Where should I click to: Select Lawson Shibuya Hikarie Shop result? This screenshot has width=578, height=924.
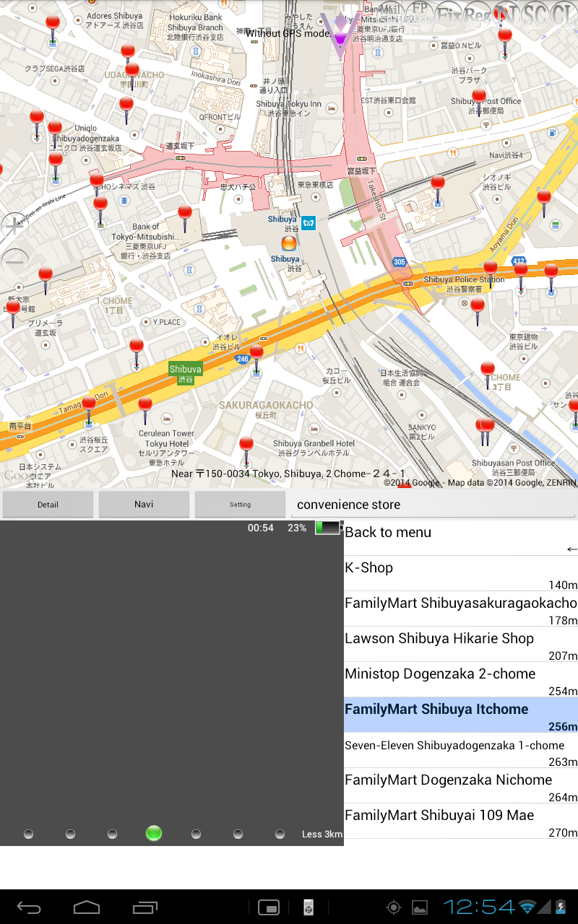tap(461, 644)
